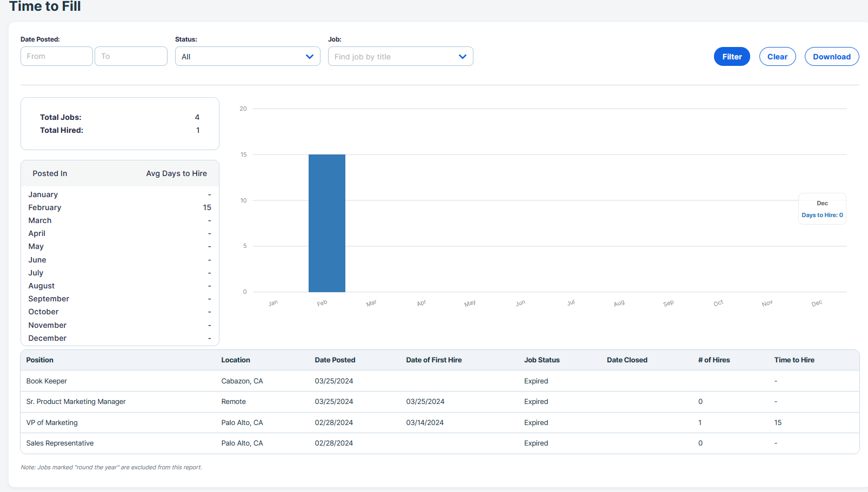This screenshot has height=492, width=868.
Task: Sort by Time to Hire column header
Action: click(793, 360)
